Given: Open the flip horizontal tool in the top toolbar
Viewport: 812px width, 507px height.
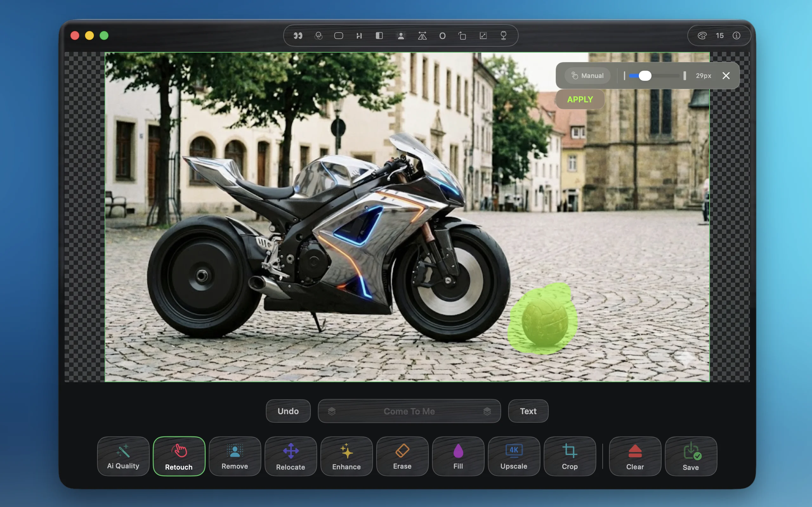Looking at the screenshot, I should pyautogui.click(x=422, y=35).
